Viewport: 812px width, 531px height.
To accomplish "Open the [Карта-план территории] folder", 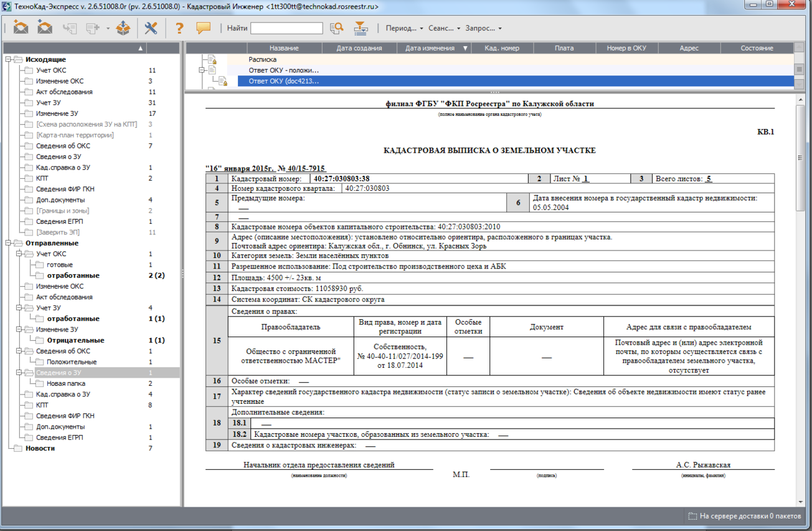I will coord(75,135).
